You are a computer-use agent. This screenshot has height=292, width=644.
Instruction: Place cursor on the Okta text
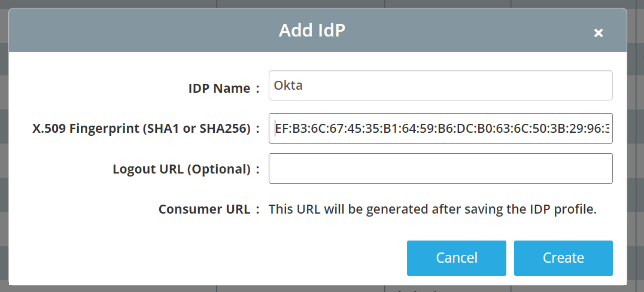(288, 86)
